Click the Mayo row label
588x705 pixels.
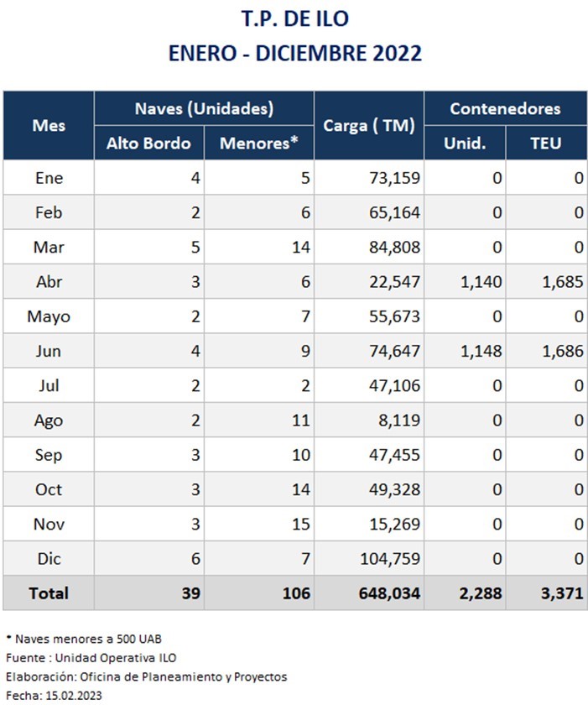(49, 316)
